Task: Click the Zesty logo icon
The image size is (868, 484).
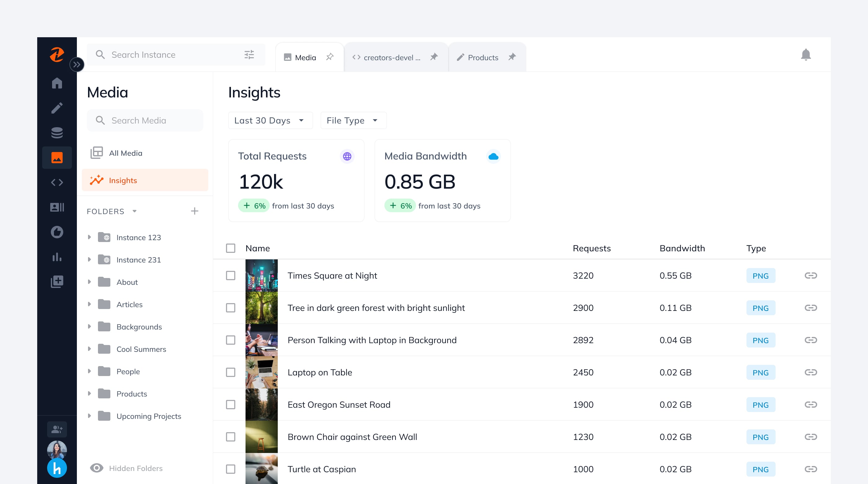Action: point(57,55)
